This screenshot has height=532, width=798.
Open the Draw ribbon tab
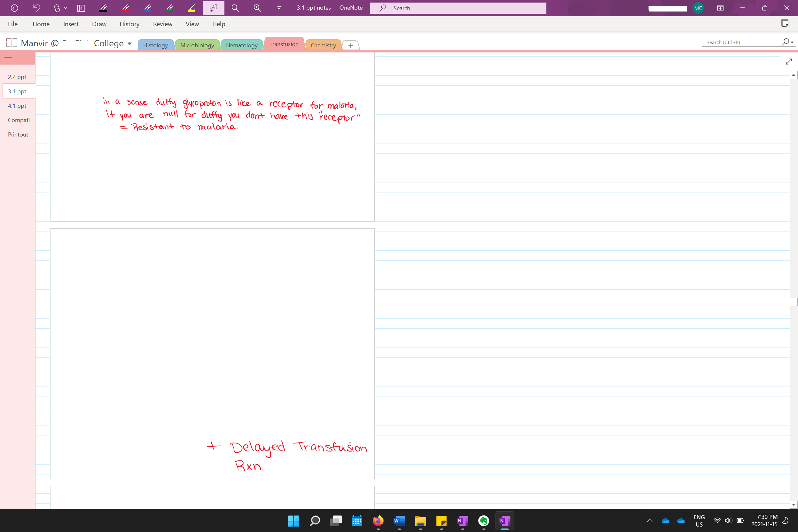pos(99,24)
